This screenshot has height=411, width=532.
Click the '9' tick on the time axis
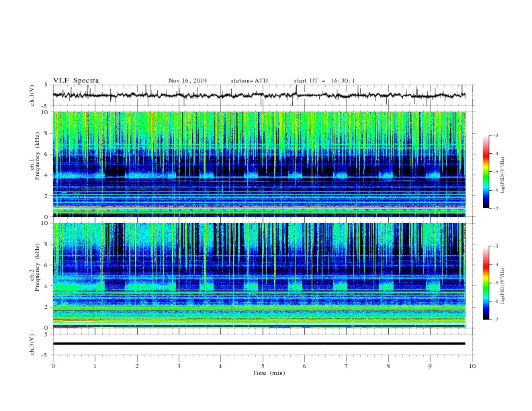[x=430, y=366]
